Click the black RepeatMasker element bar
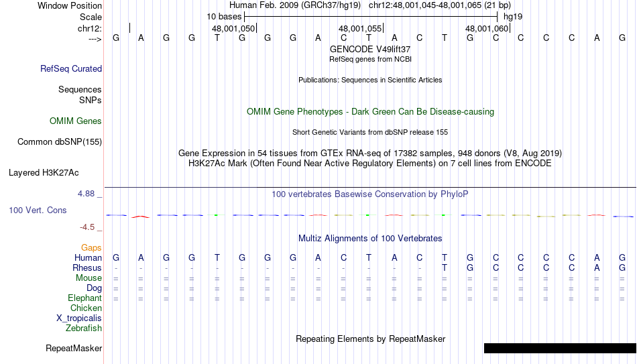 [x=560, y=348]
